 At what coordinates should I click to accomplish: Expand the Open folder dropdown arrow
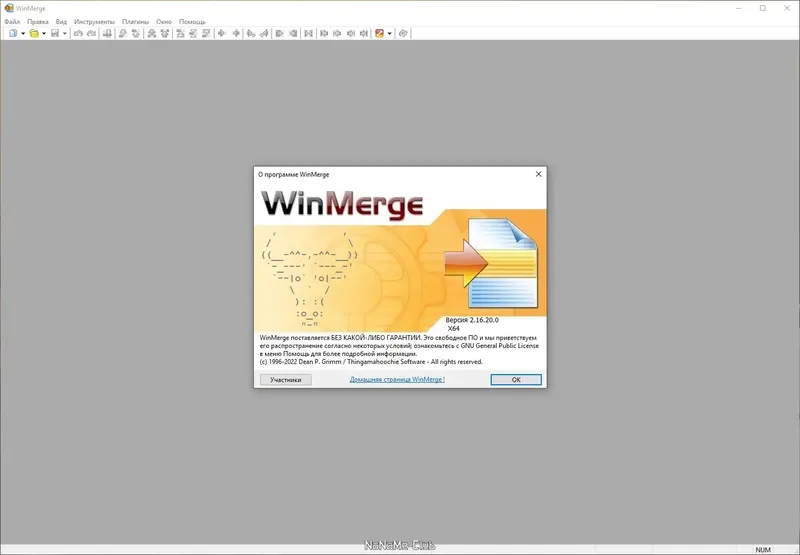44,33
